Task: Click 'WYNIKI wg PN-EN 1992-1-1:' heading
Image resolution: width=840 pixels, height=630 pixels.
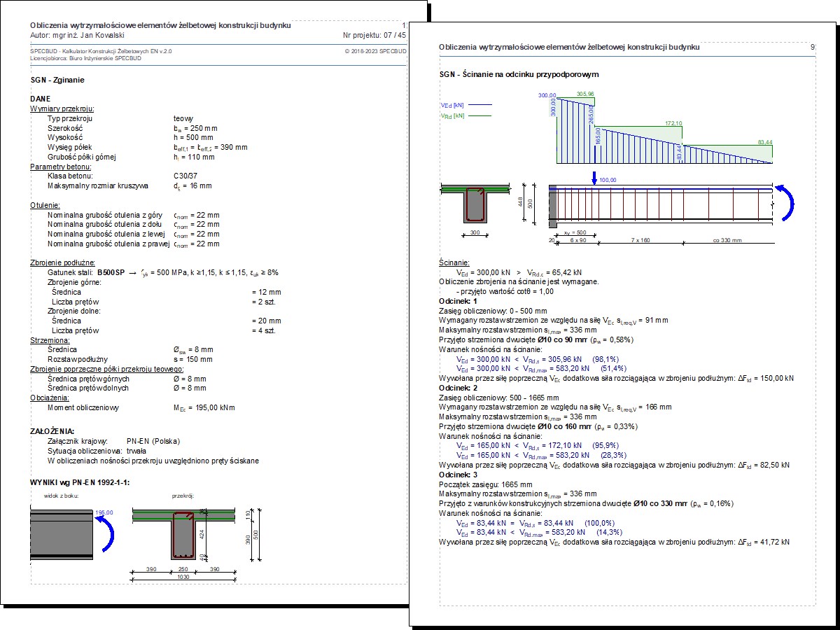Action: [x=80, y=482]
